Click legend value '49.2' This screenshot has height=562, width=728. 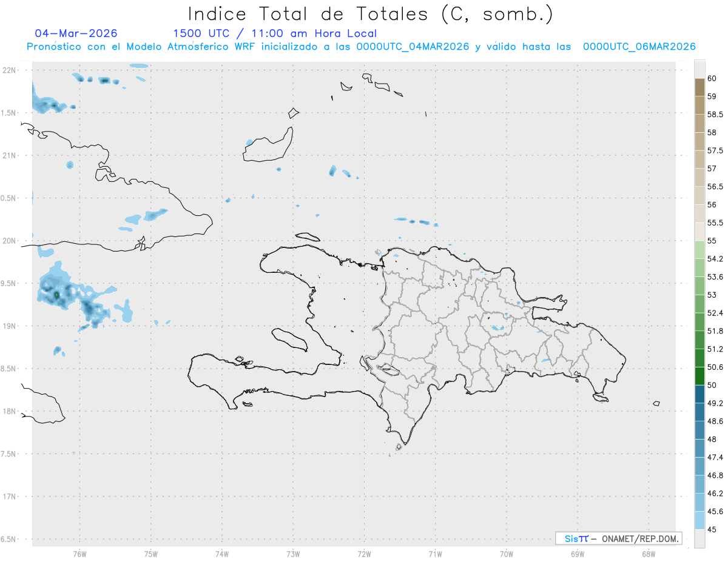coord(715,403)
